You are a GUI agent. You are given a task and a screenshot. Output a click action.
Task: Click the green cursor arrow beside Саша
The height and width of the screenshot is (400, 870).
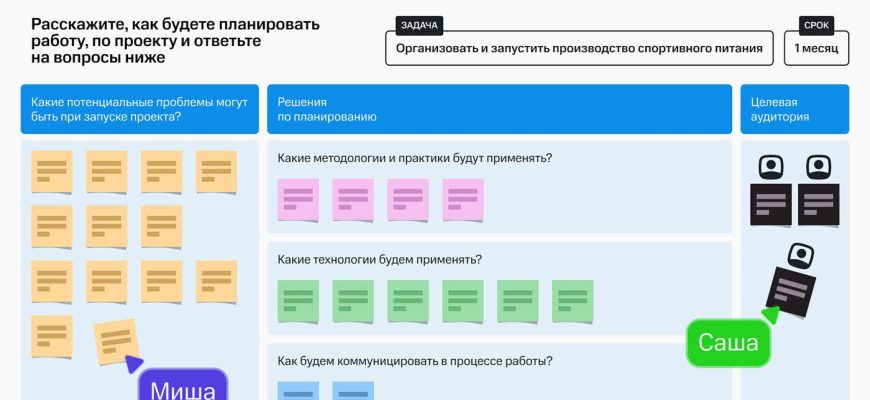click(769, 315)
